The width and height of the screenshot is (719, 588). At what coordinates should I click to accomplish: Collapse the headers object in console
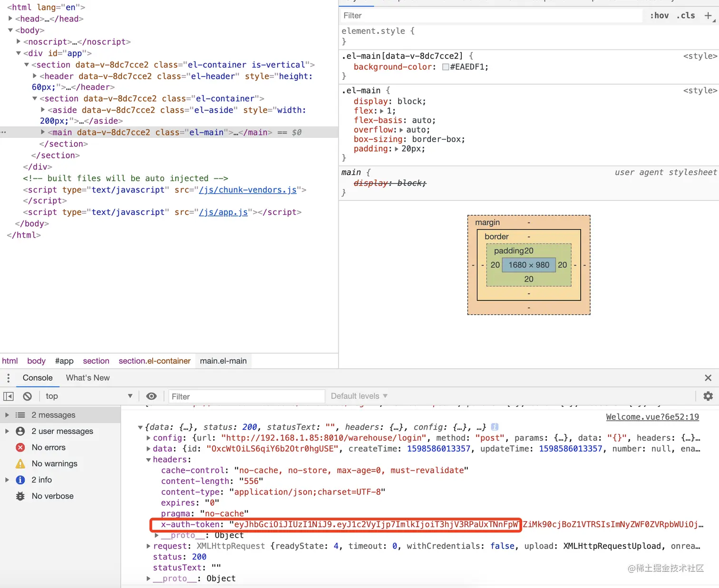tap(148, 460)
